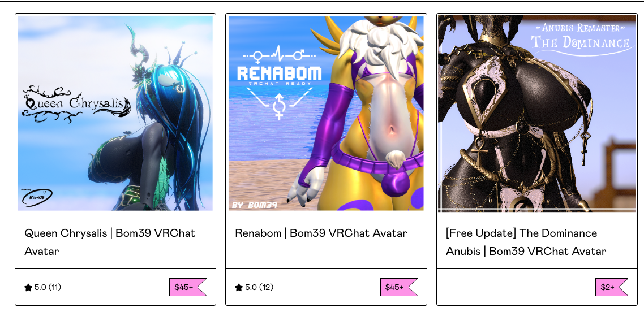Select the $45+ price tag on Queen Chrysalis

click(x=188, y=287)
